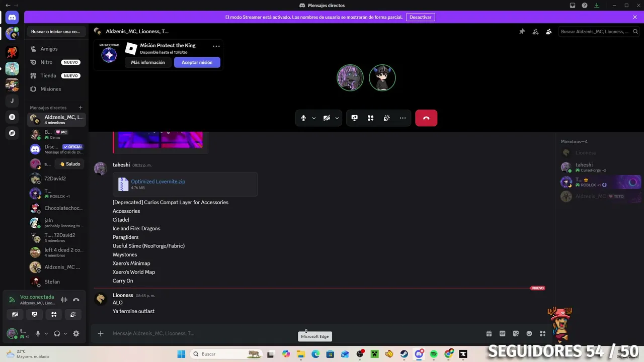644x362 pixels.
Task: Open the left 4 dead 2 group chat
Action: pos(56,252)
